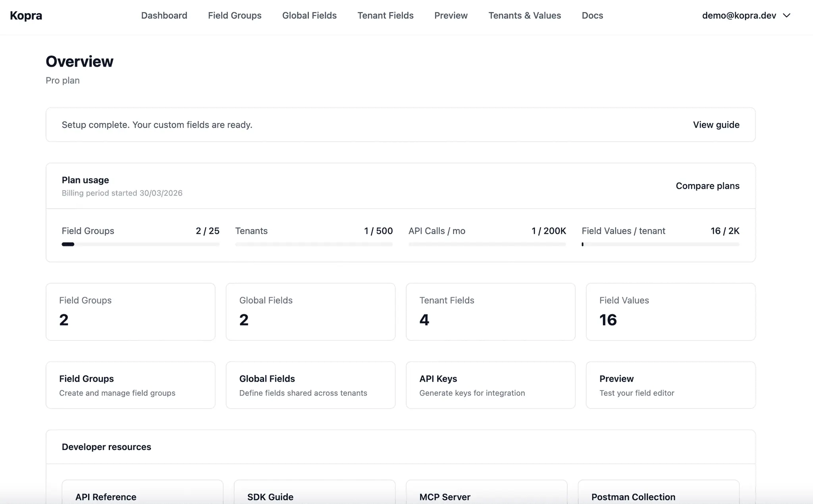Click the 'Overview' page heading
The width and height of the screenshot is (813, 504).
tap(79, 62)
